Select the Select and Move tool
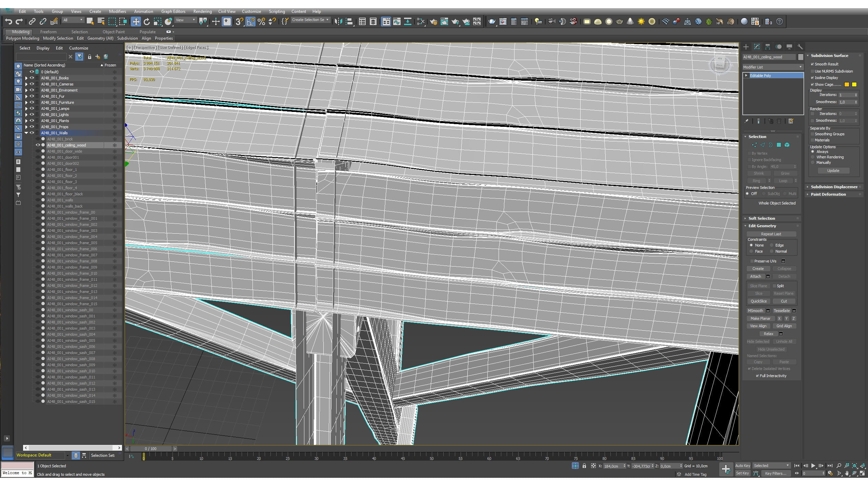 136,22
